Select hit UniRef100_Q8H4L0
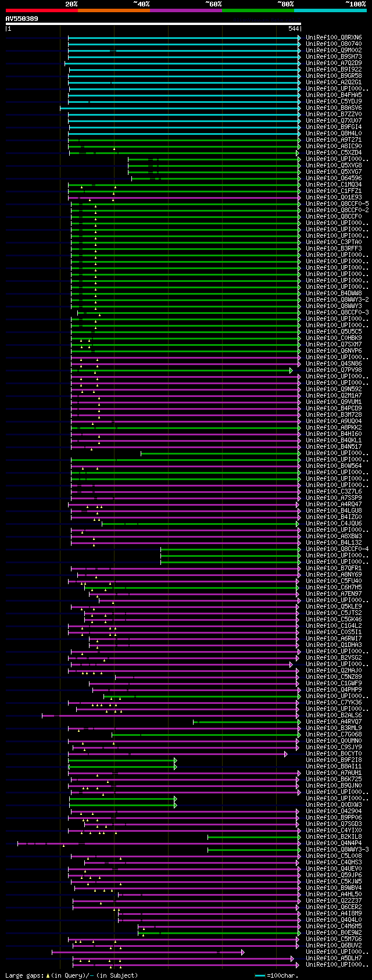Viewport: 372px width, 980px height. click(334, 133)
